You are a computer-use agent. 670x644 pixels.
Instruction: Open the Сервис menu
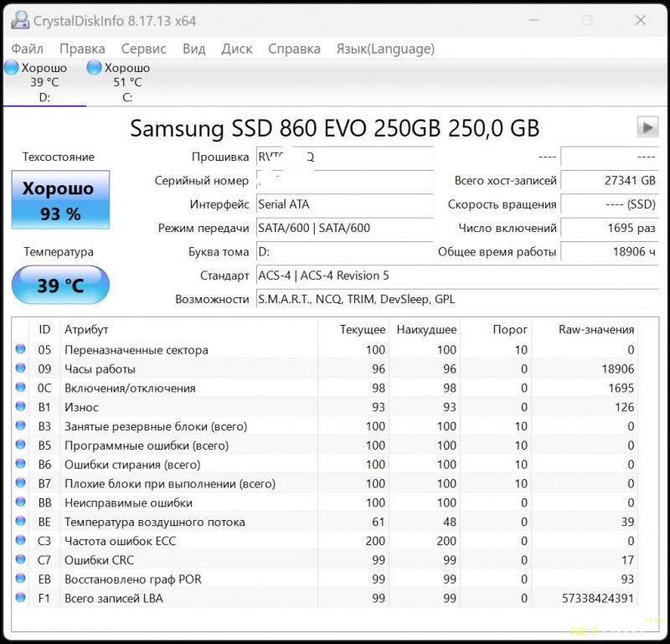[143, 49]
